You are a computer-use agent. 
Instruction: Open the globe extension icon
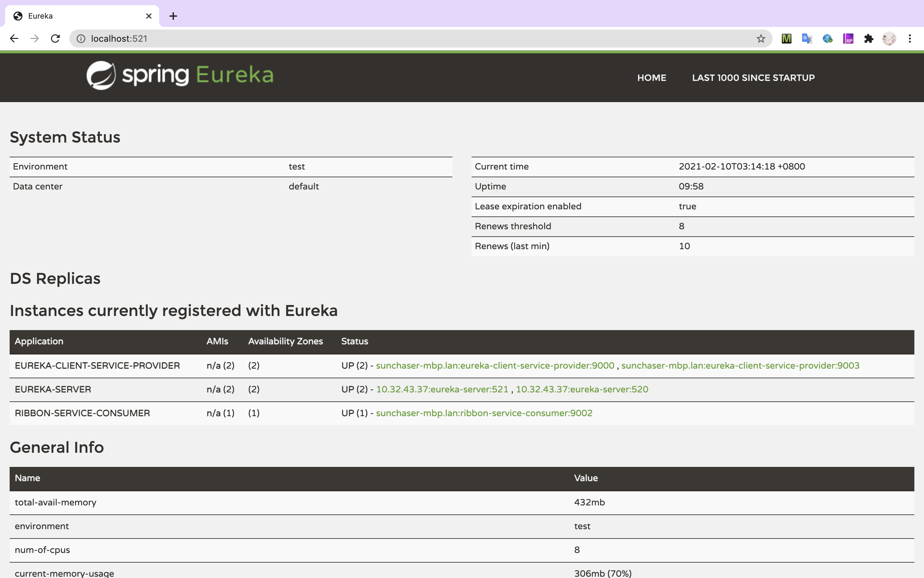(827, 39)
